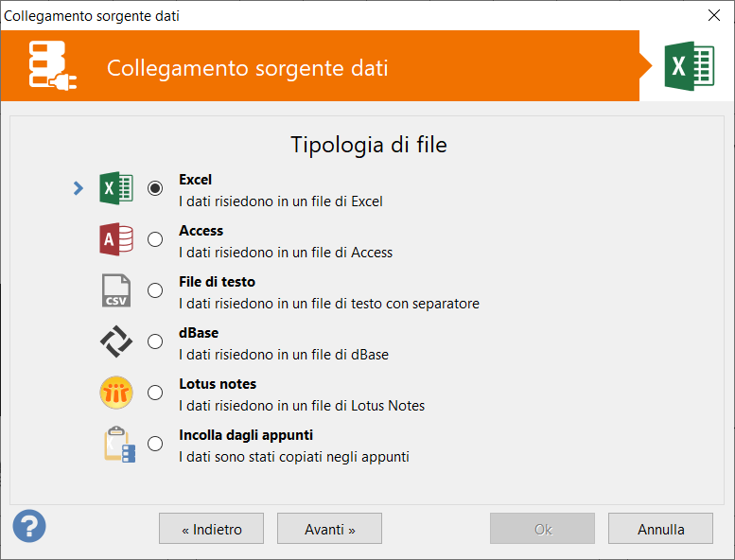The height and width of the screenshot is (560, 735).
Task: Choose the Lotus notes radio option
Action: pos(155,393)
